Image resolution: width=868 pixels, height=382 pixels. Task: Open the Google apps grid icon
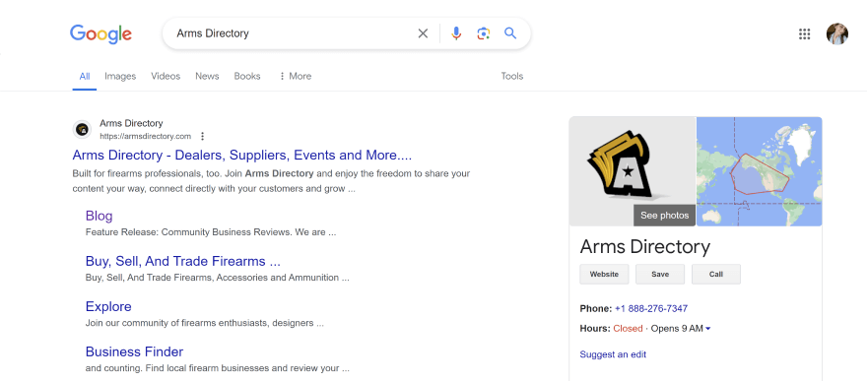(804, 34)
